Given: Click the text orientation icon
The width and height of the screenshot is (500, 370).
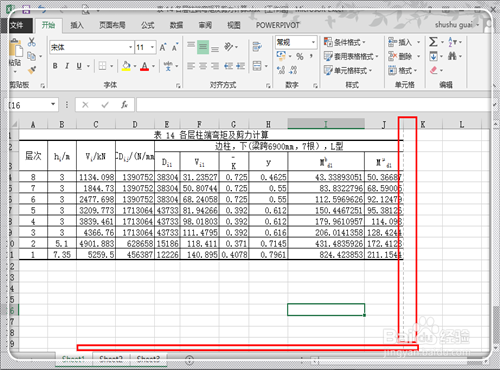Looking at the screenshot, I should [229, 47].
